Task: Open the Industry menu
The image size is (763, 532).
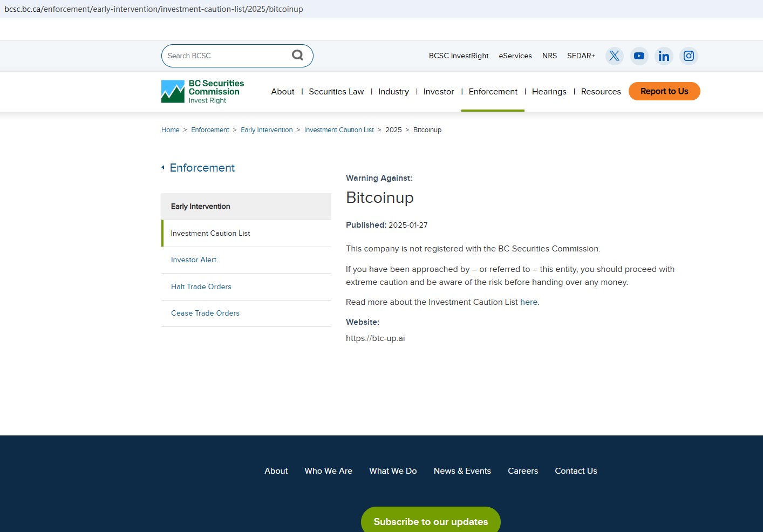Action: pos(393,92)
